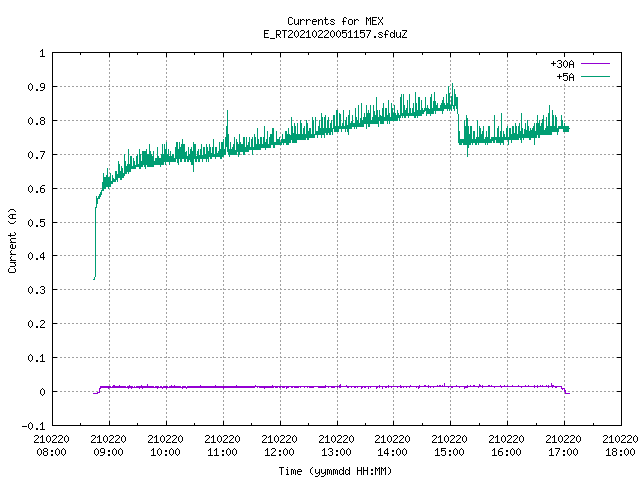640x480 pixels.
Task: Click the y-axis tick label 0.2
Action: 36,324
